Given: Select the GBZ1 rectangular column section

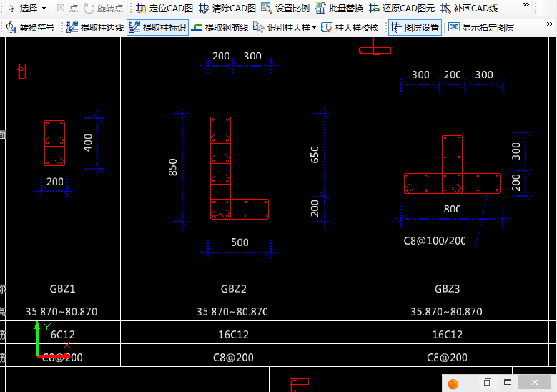Looking at the screenshot, I should tap(55, 143).
